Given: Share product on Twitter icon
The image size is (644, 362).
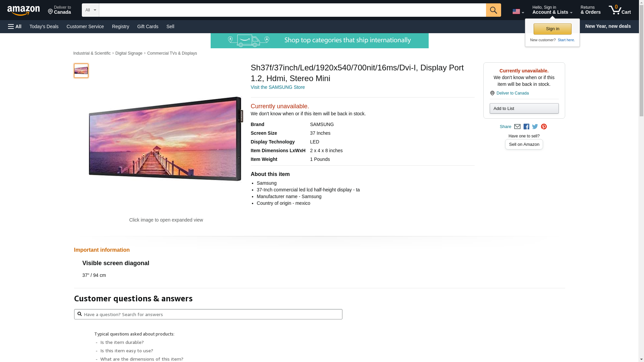Looking at the screenshot, I should click(x=535, y=127).
